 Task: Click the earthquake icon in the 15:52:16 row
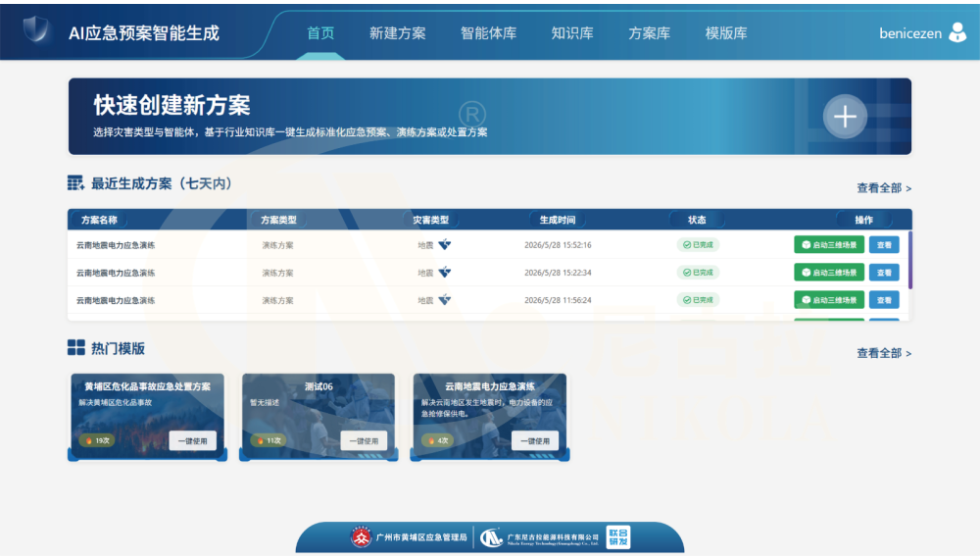tap(444, 244)
